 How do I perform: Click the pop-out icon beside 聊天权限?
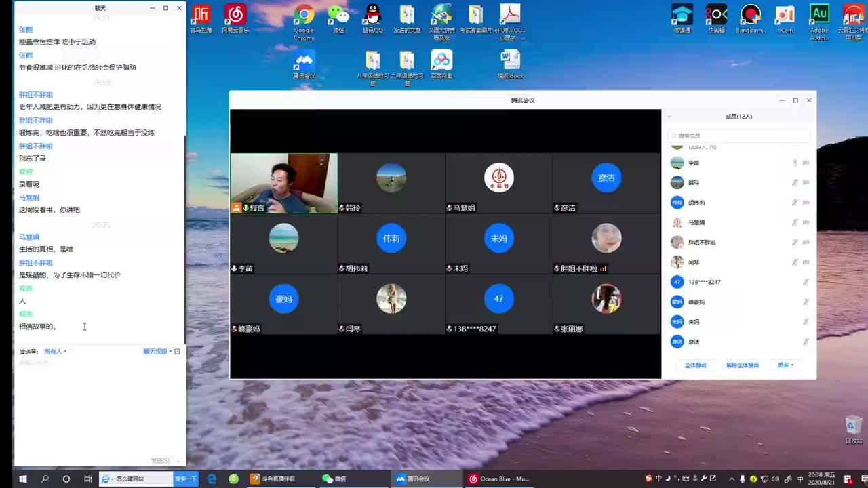click(x=178, y=352)
